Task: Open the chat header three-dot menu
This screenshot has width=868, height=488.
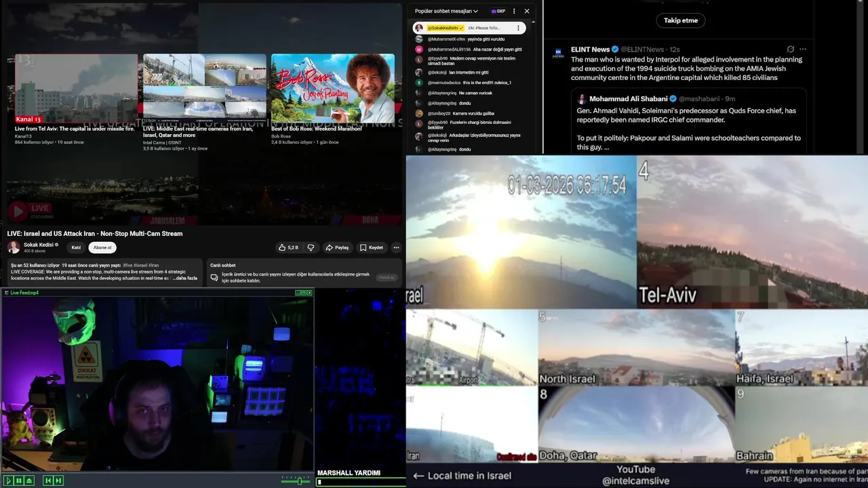Action: coord(514,11)
